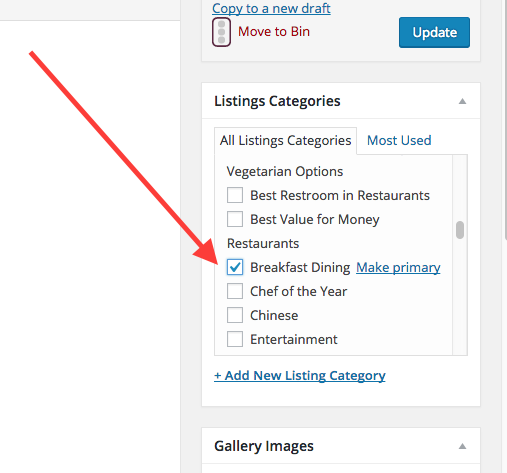Image resolution: width=507 pixels, height=473 pixels.
Task: Open the All Listings Categories tab
Action: pyautogui.click(x=285, y=141)
